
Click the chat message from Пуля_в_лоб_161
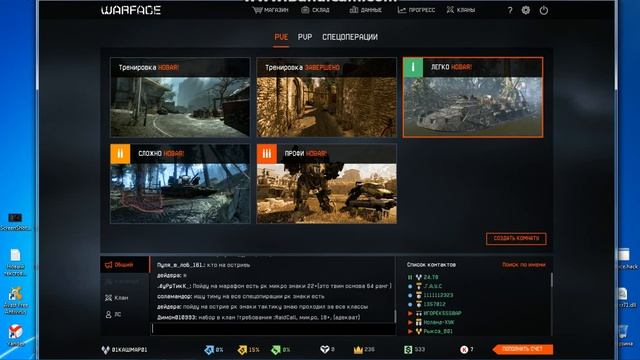click(203, 265)
